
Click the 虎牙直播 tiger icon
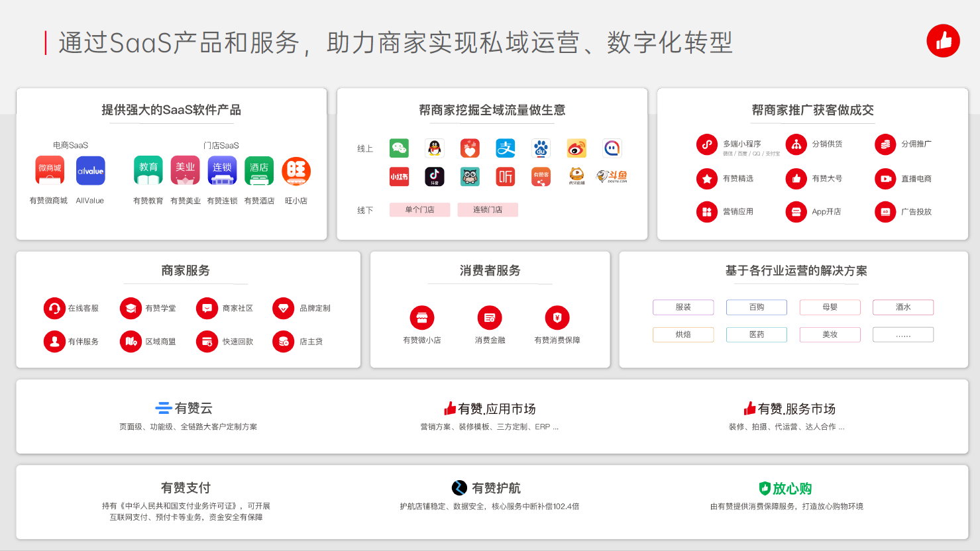click(576, 176)
